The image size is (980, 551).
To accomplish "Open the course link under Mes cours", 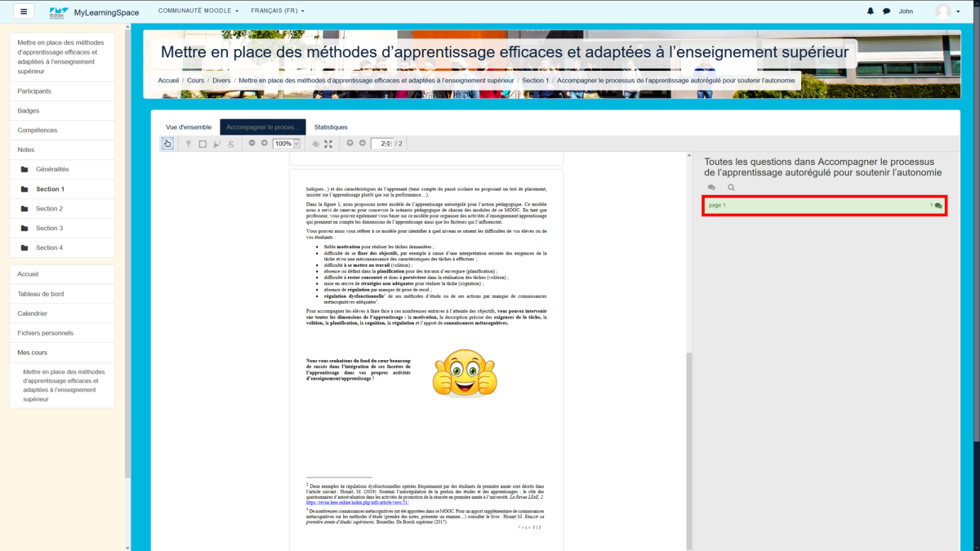I will tap(64, 385).
